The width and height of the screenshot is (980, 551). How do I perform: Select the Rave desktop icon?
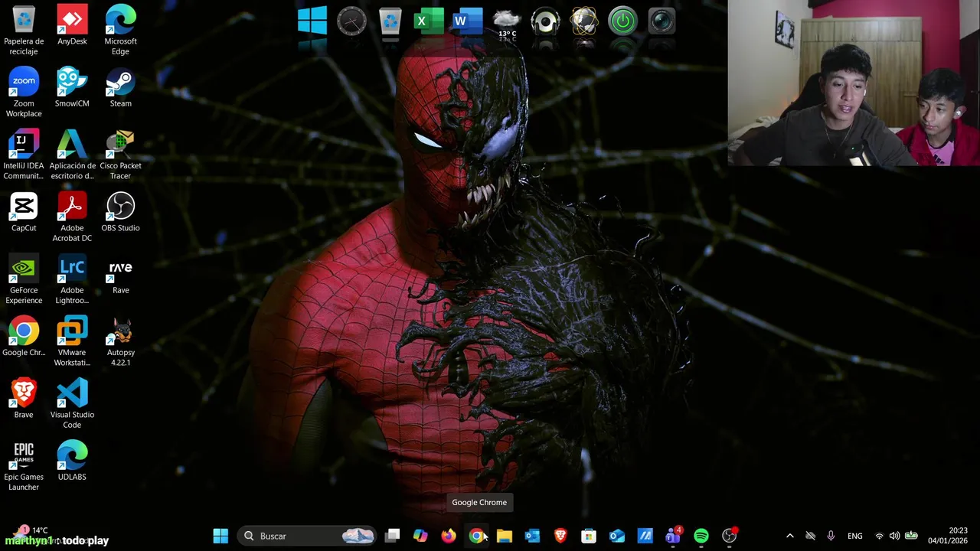tap(120, 275)
